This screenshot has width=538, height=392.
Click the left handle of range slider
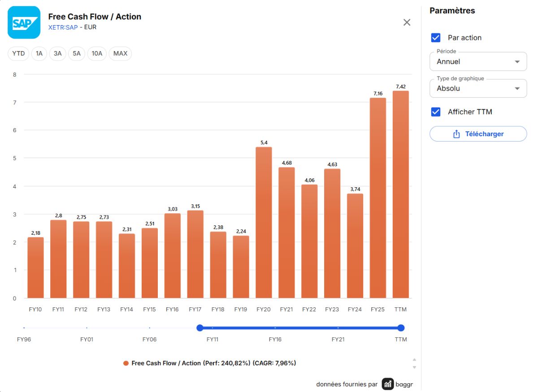coord(200,328)
